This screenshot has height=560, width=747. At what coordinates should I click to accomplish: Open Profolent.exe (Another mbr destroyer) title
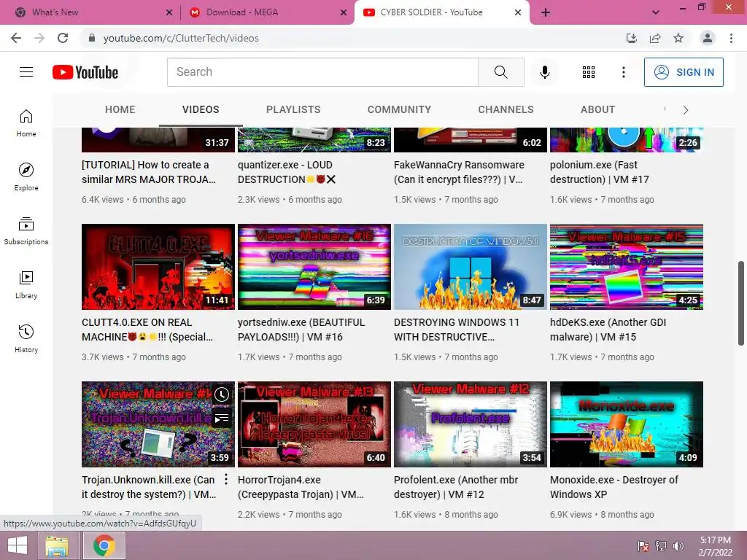point(456,486)
